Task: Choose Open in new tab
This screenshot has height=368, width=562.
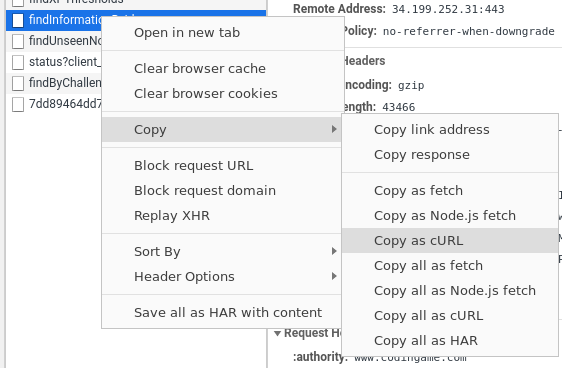Action: click(x=222, y=33)
